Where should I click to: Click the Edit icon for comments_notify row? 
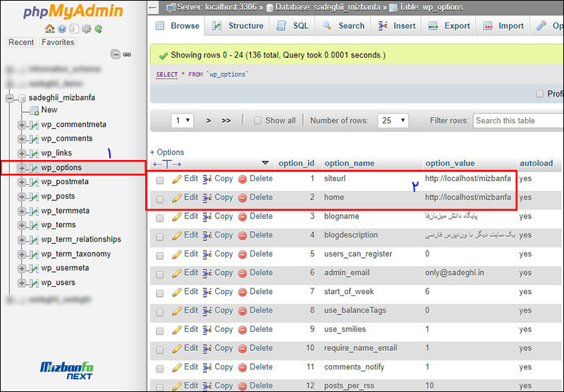[177, 367]
